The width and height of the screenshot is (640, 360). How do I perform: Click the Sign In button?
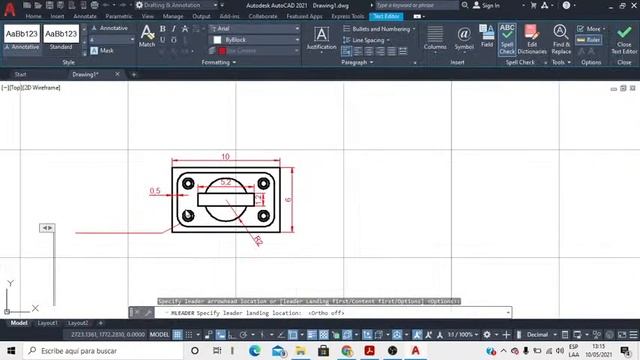[486, 5]
